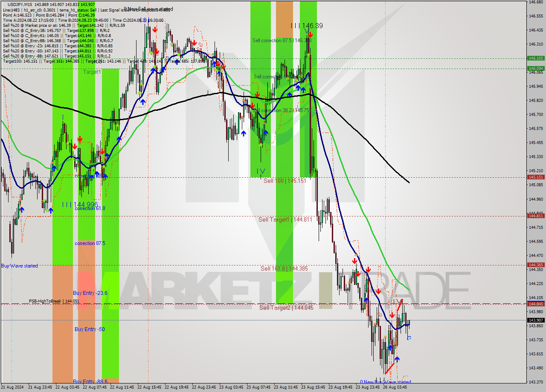Click the 'Sell %10 @ C_Entry88' info line

57,40
